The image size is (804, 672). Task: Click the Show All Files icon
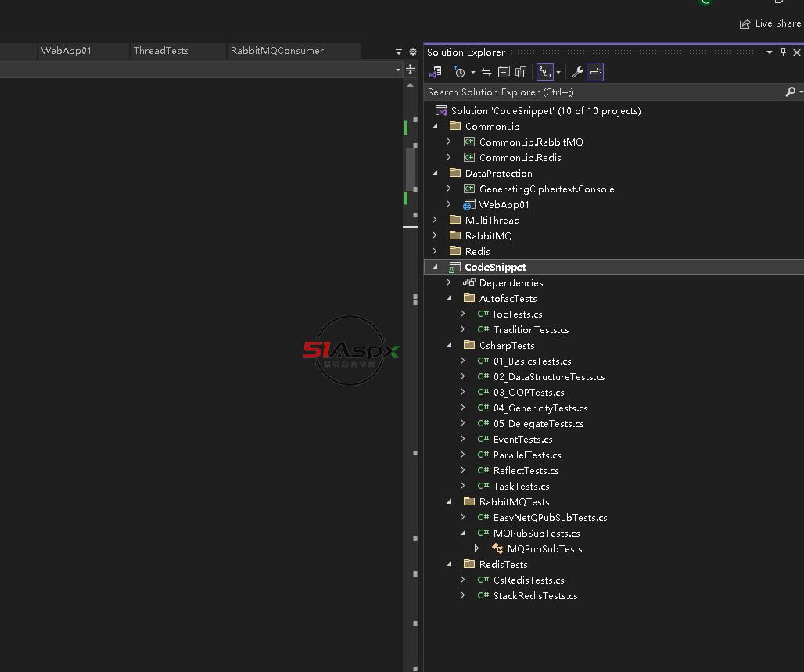point(521,72)
